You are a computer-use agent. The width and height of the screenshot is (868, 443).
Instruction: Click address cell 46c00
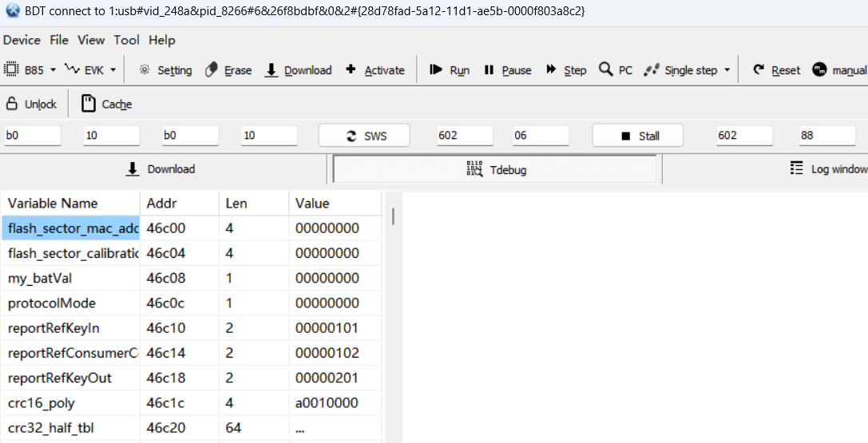[x=180, y=227]
